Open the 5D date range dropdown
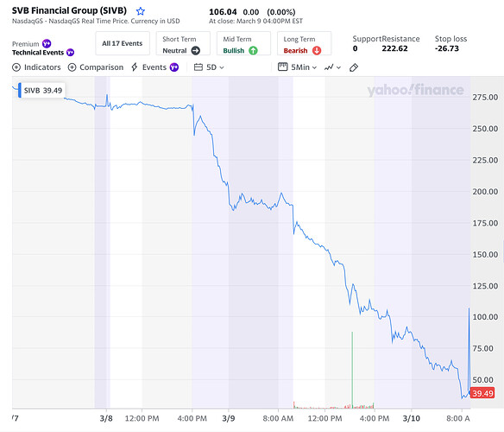The image size is (504, 432). (209, 67)
